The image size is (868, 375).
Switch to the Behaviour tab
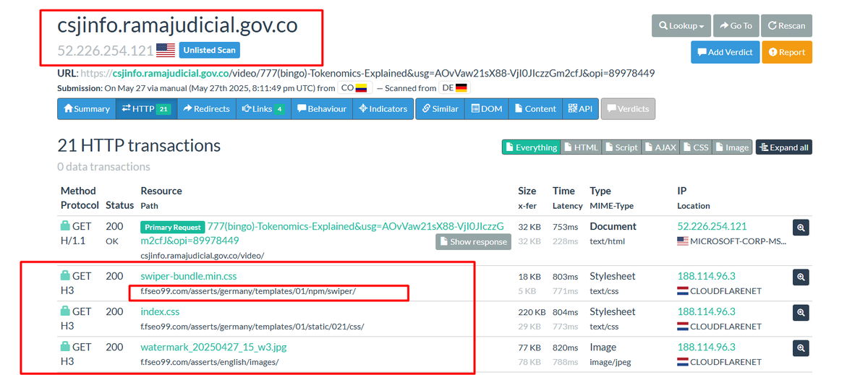tap(321, 108)
